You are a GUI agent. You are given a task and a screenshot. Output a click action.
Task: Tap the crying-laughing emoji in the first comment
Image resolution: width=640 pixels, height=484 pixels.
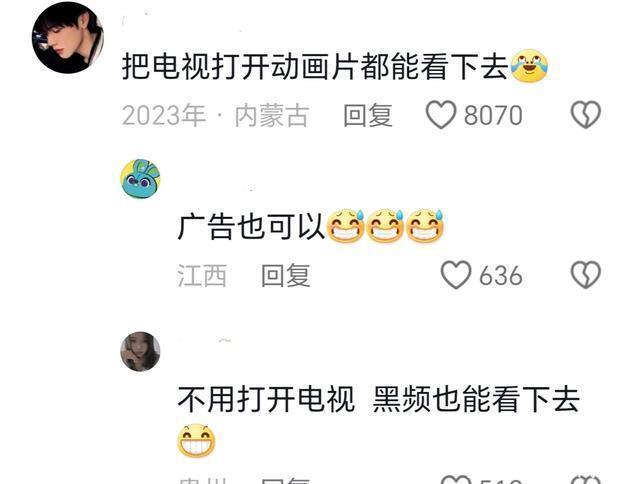(x=529, y=66)
